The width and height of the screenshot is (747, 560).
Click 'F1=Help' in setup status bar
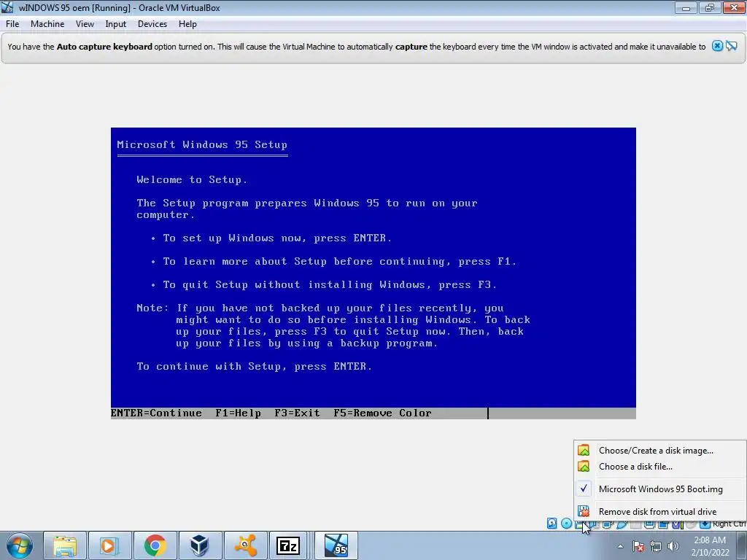click(238, 413)
